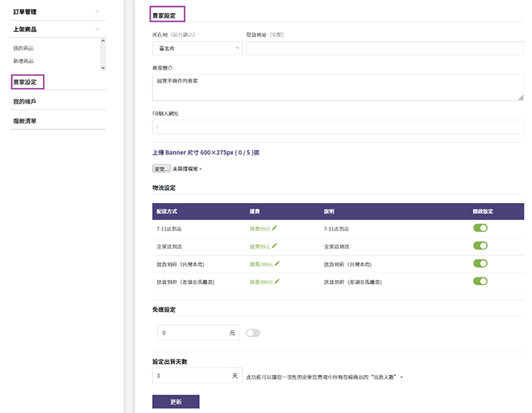
Task: Enable the free shipping threshold switch
Action: (252, 332)
